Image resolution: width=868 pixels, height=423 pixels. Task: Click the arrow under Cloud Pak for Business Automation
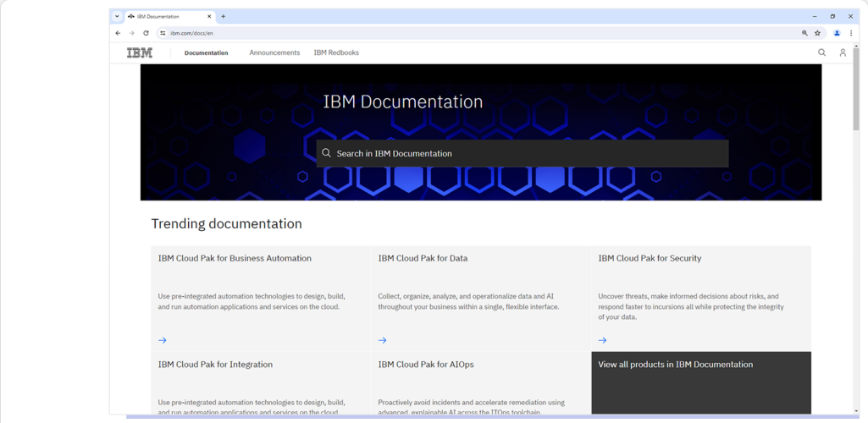coord(163,340)
